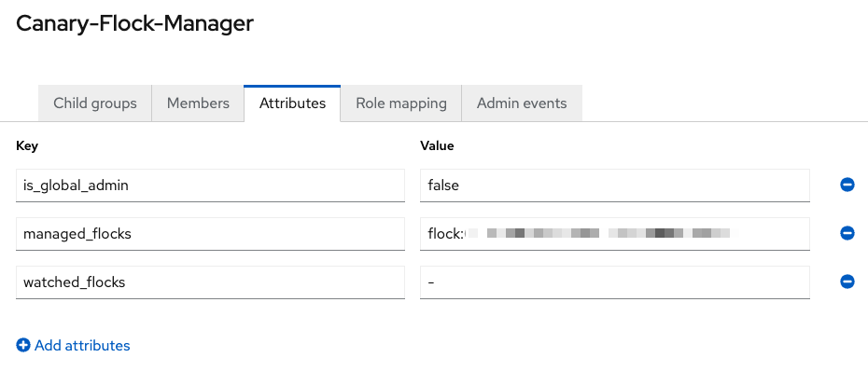Select the Attributes tab

pos(292,103)
